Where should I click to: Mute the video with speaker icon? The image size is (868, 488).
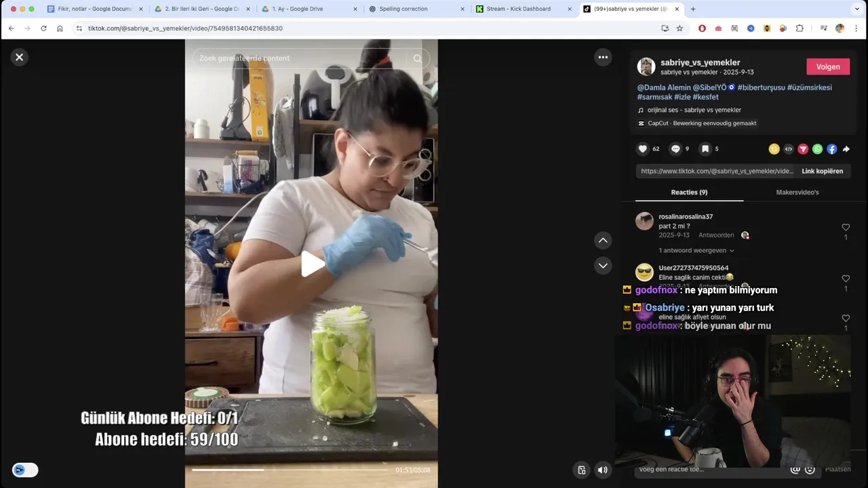pyautogui.click(x=602, y=470)
